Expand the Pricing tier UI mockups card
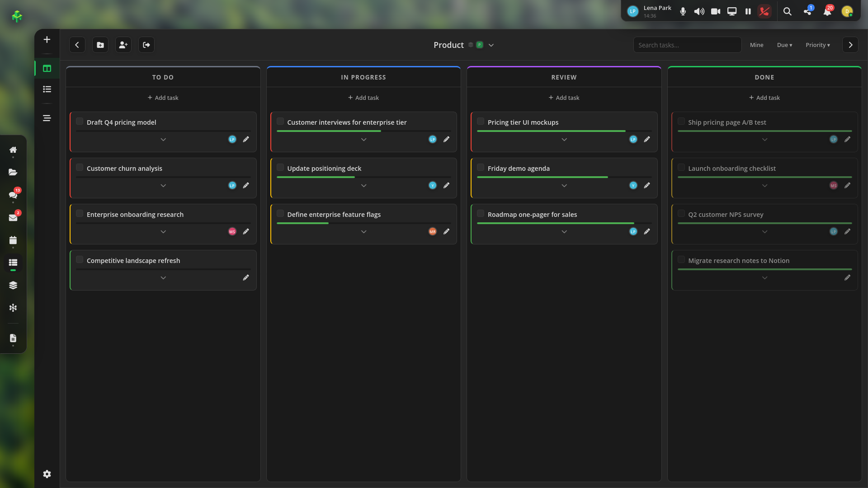868x488 pixels. (564, 140)
